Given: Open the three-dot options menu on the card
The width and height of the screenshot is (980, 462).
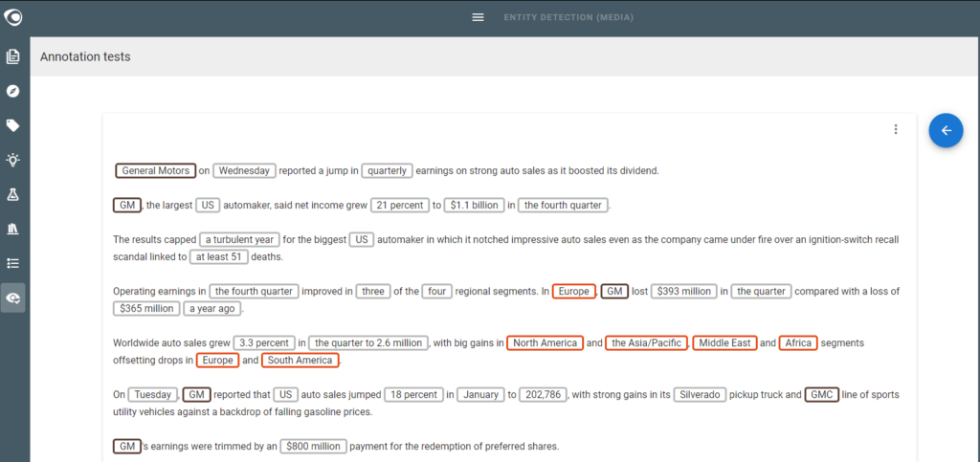Looking at the screenshot, I should tap(896, 129).
